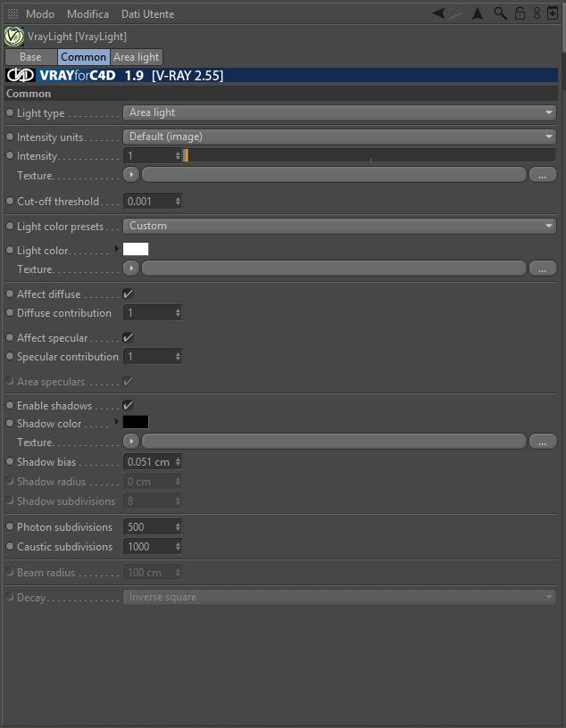The height and width of the screenshot is (728, 566).
Task: Click animation dot beside Light color
Action: click(x=10, y=250)
